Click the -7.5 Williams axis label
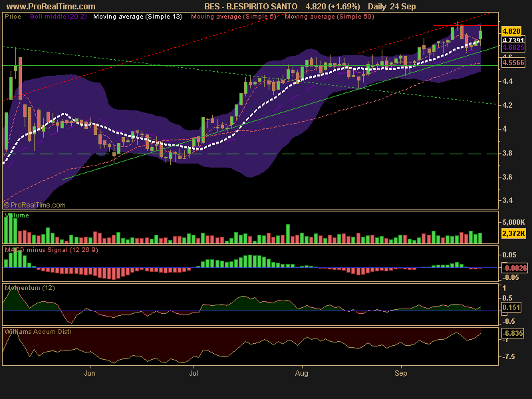Viewport: 532px width, 399px height. 509,357
